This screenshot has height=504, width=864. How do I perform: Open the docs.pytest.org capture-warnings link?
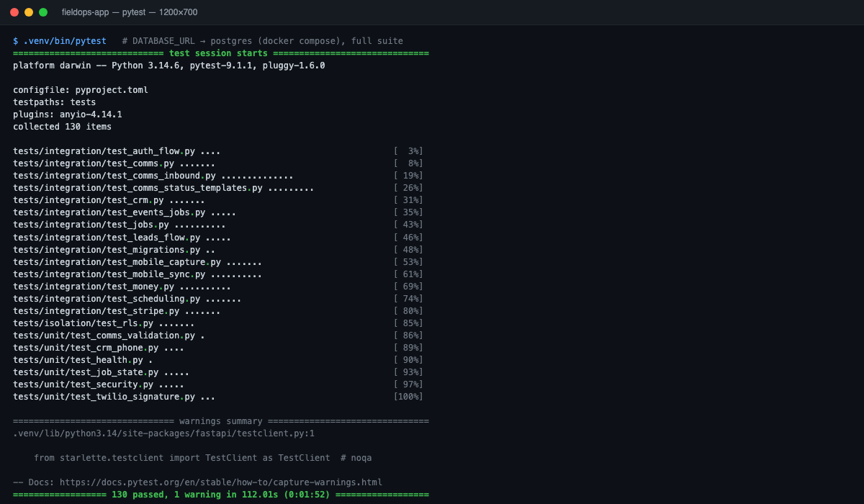221,482
